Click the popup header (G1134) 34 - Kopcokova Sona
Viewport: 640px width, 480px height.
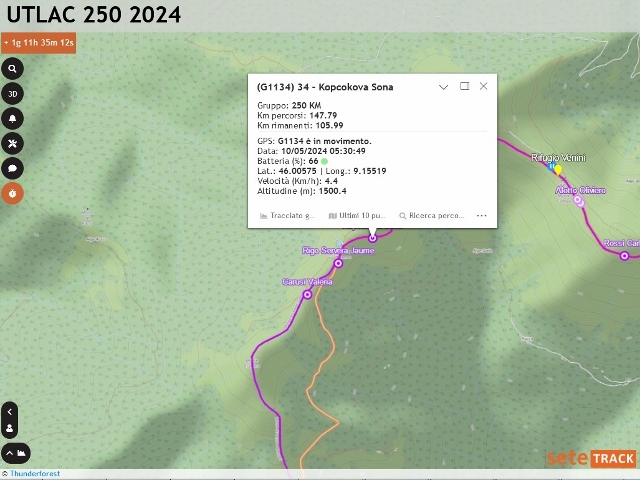click(325, 87)
